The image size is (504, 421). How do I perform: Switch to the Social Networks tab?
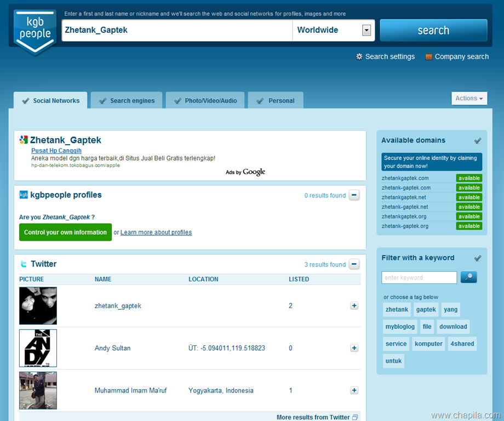(x=50, y=100)
